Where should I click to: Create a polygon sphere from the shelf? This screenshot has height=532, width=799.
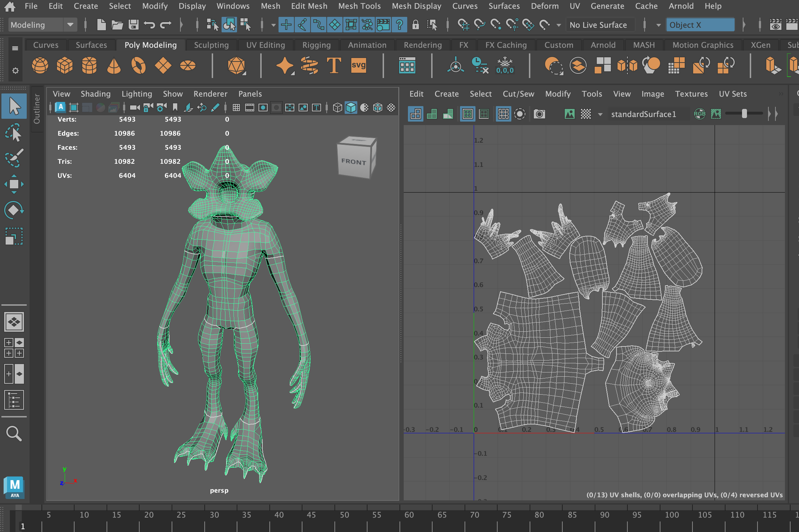(x=40, y=65)
